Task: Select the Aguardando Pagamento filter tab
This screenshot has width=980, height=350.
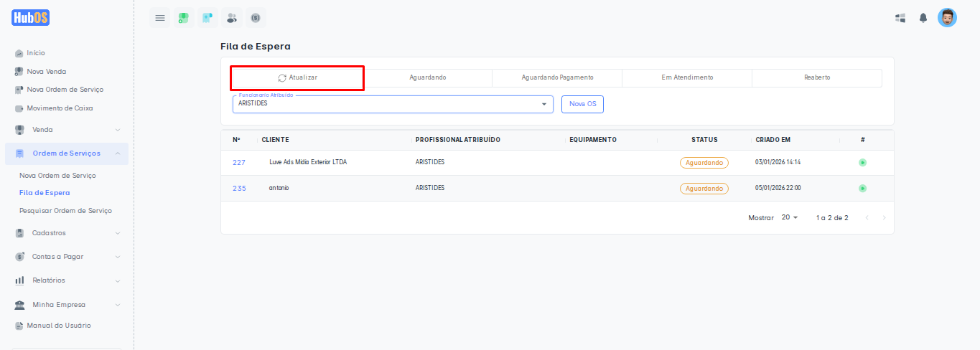Action: coord(557,77)
